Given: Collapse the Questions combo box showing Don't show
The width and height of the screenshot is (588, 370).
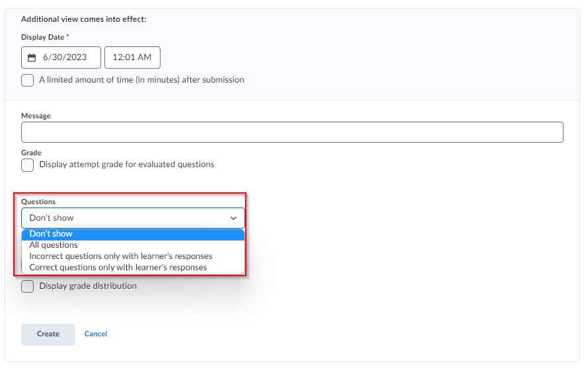Looking at the screenshot, I should (x=132, y=218).
